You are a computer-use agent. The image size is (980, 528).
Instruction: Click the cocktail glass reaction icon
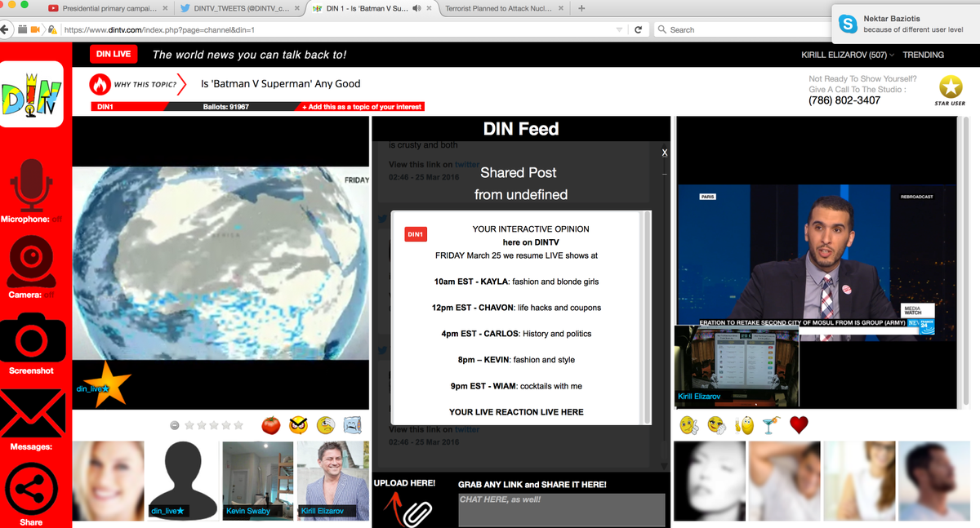tap(771, 425)
